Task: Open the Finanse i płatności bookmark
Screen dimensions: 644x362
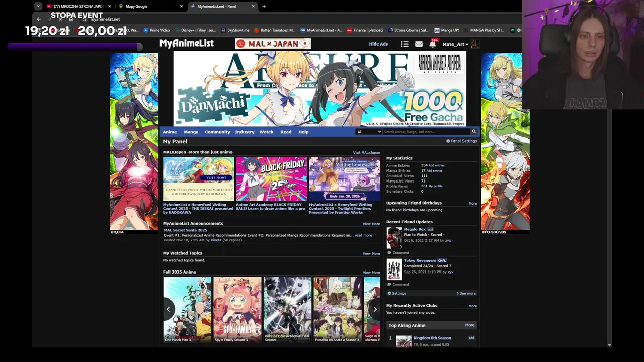Action: click(365, 30)
